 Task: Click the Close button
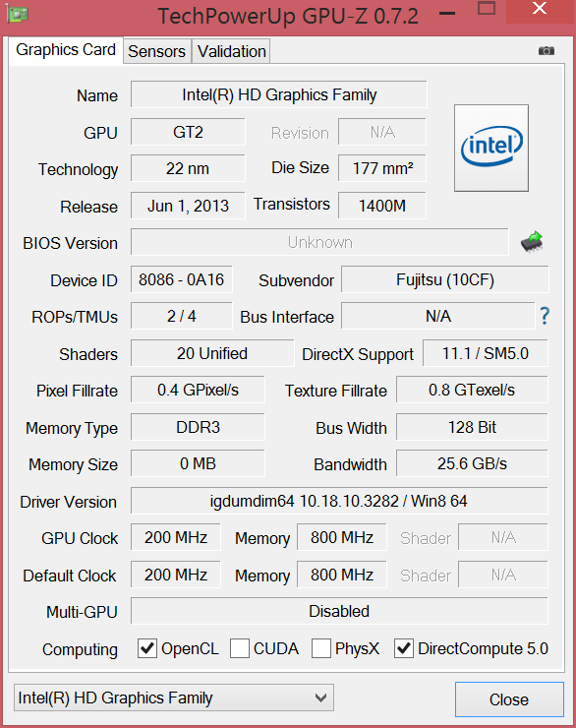coord(509,699)
